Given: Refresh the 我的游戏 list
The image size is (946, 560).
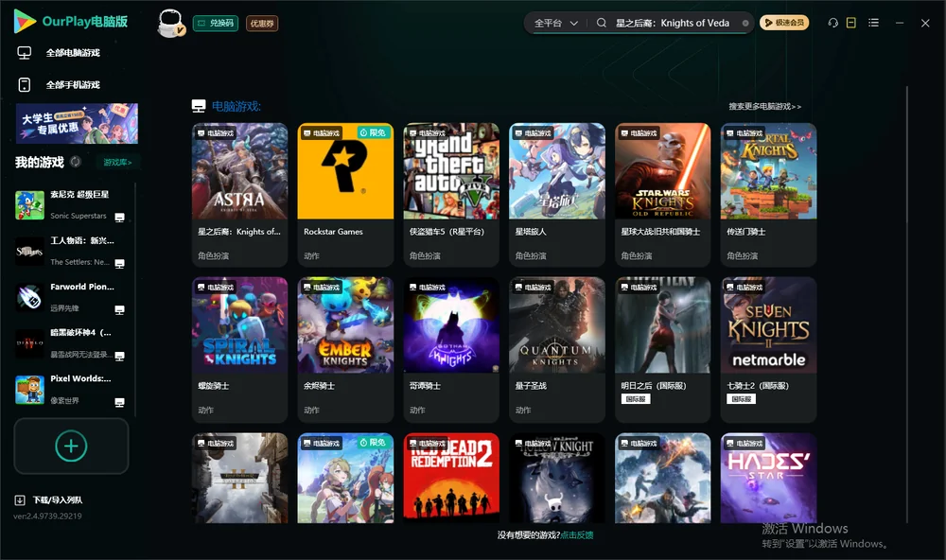Looking at the screenshot, I should [76, 162].
